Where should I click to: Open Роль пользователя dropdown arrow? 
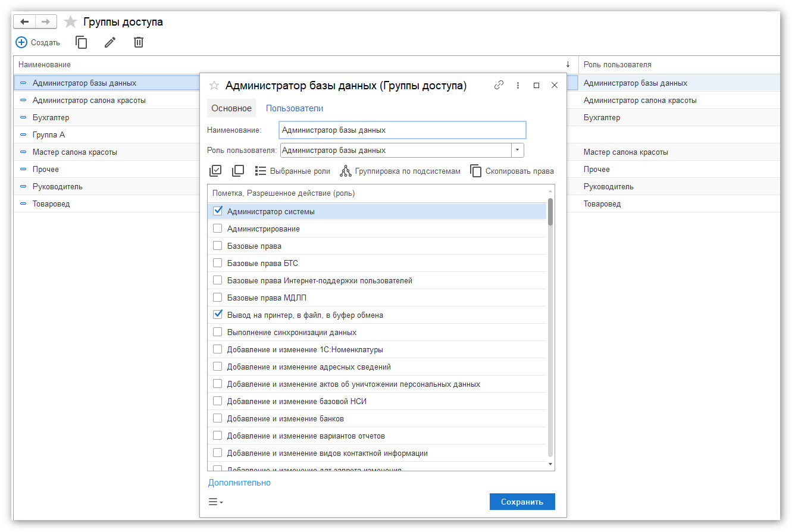coord(517,150)
